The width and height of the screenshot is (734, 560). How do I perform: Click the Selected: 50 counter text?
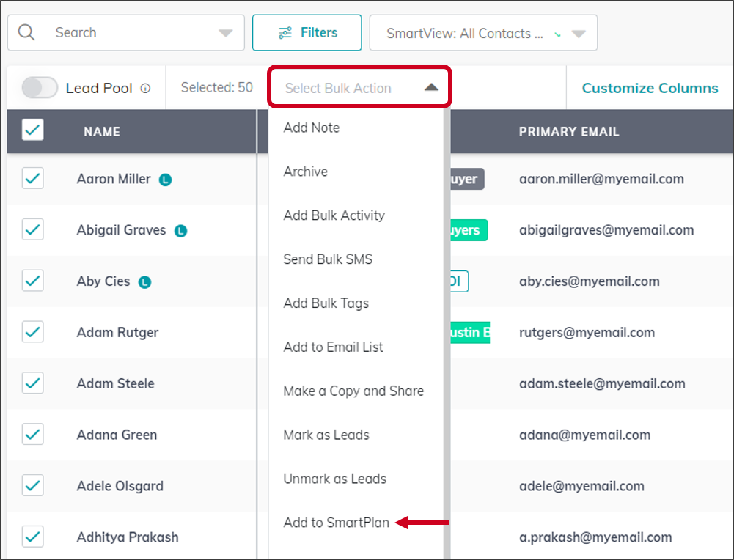tap(217, 87)
